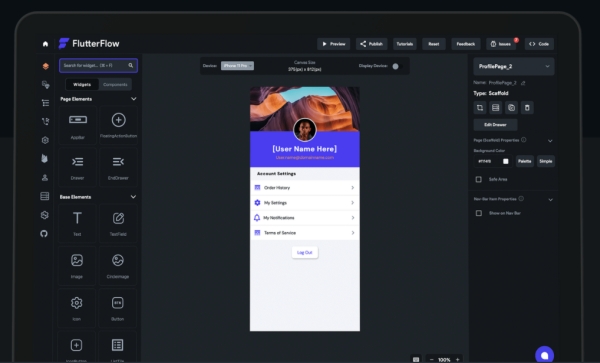The width and height of the screenshot is (600, 363).
Task: Collapse the Page Elements section
Action: [134, 99]
